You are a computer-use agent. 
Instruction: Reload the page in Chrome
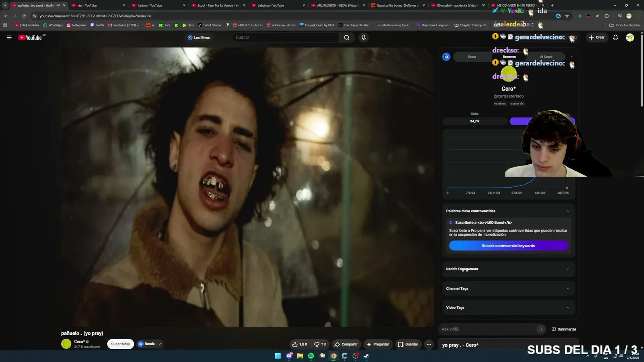point(24,16)
